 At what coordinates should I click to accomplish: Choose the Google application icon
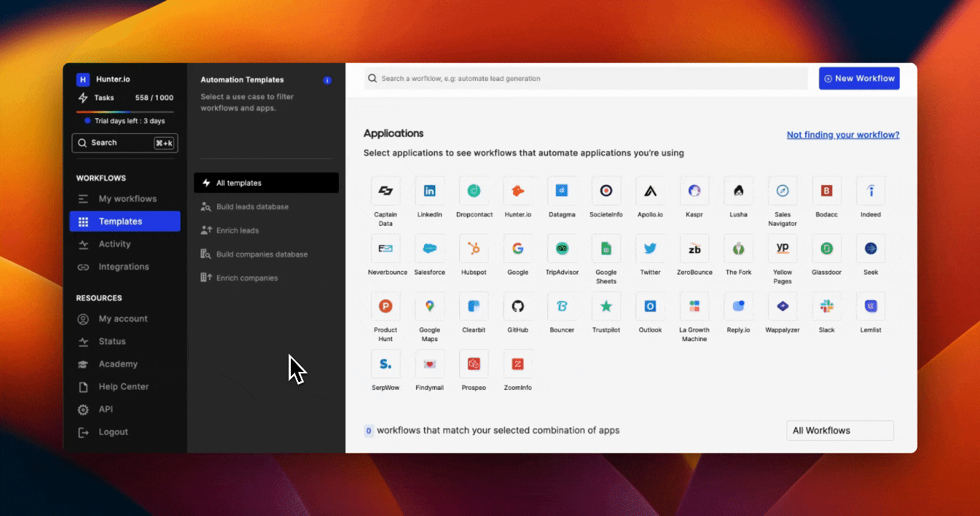point(518,249)
